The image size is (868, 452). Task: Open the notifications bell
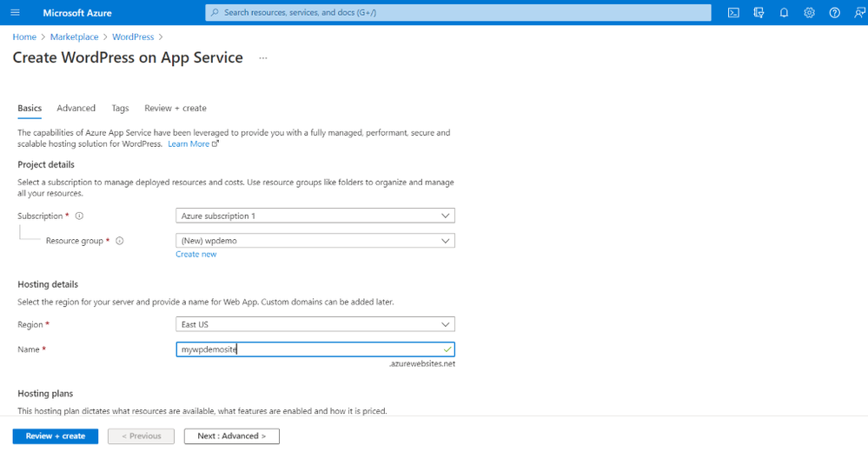784,13
